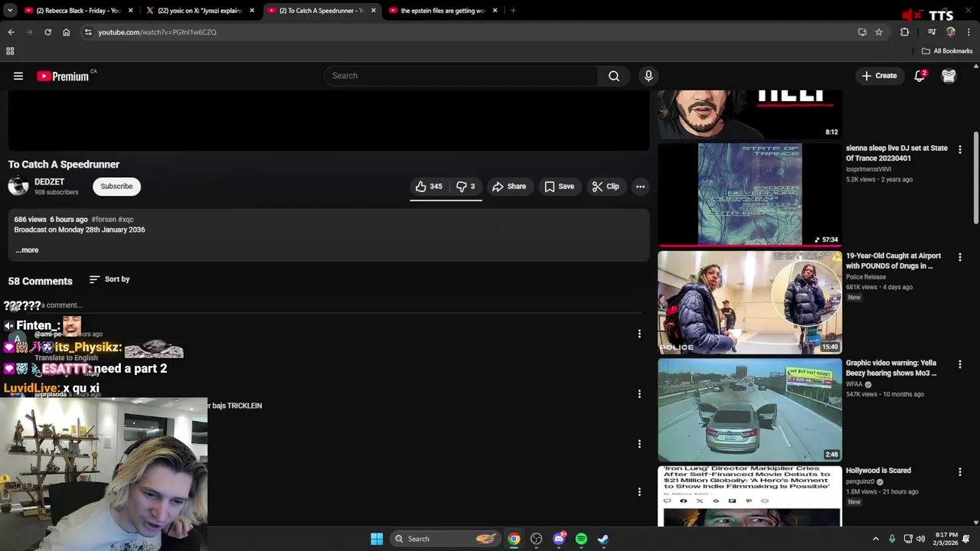Expand the description with ...more

(27, 250)
